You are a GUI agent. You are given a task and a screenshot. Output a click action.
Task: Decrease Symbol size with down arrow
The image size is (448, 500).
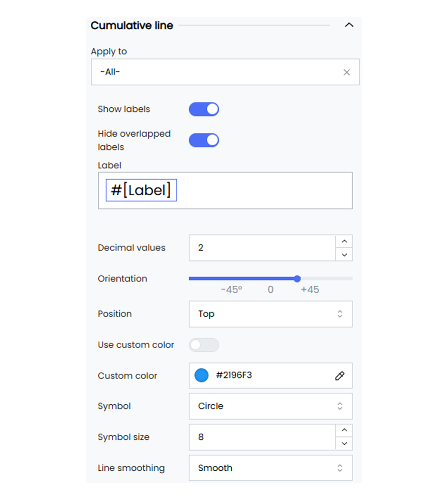[344, 443]
